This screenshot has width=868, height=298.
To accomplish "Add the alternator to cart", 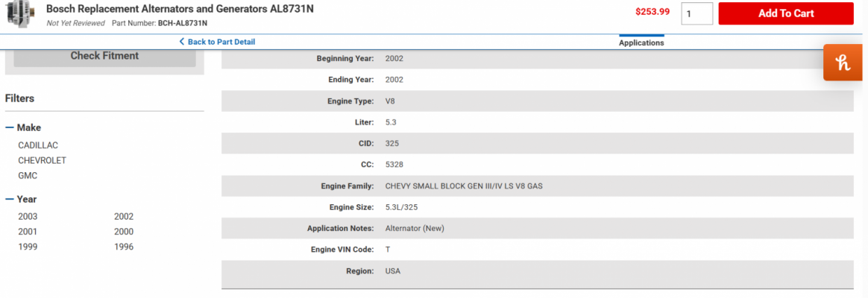I will point(785,14).
